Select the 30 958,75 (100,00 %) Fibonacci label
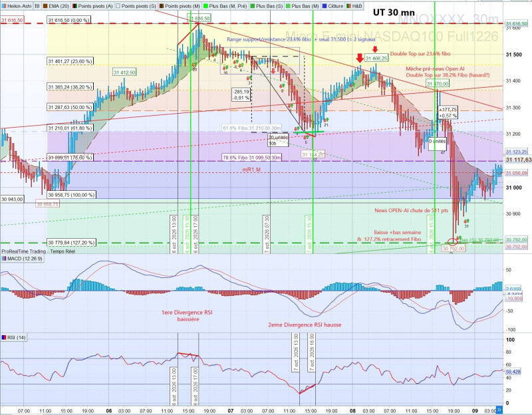532x415 pixels. pos(71,195)
